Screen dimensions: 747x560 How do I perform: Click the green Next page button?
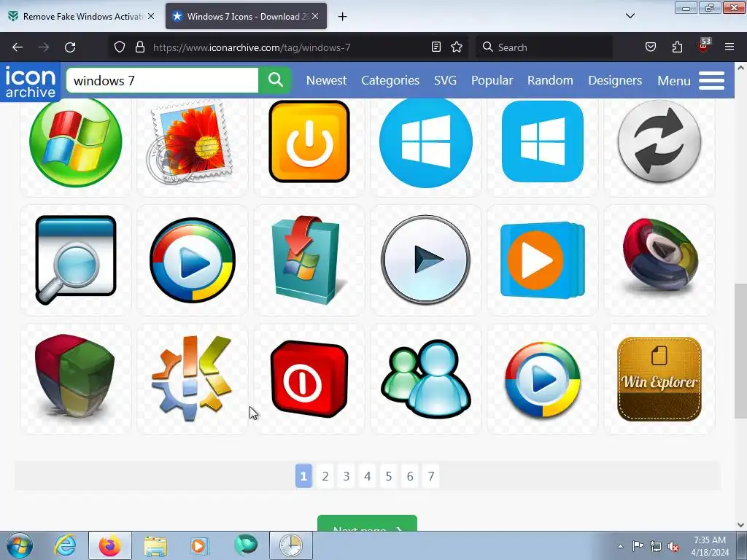pos(368,524)
